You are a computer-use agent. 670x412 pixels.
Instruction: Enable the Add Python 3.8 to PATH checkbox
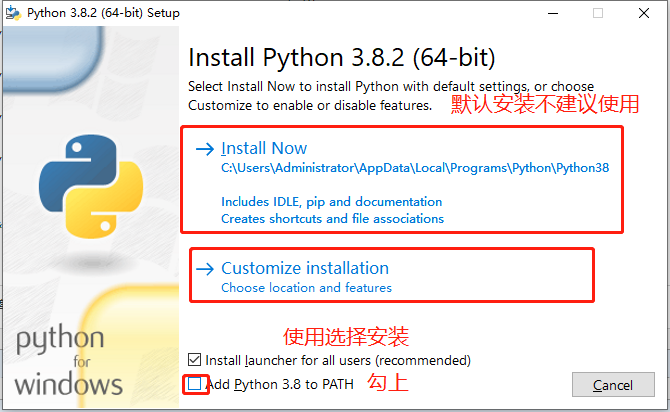point(194,384)
